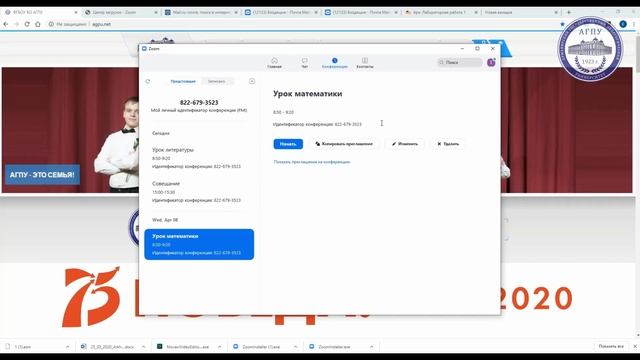Click the Удалить delete button
This screenshot has height=360, width=640.
click(448, 144)
